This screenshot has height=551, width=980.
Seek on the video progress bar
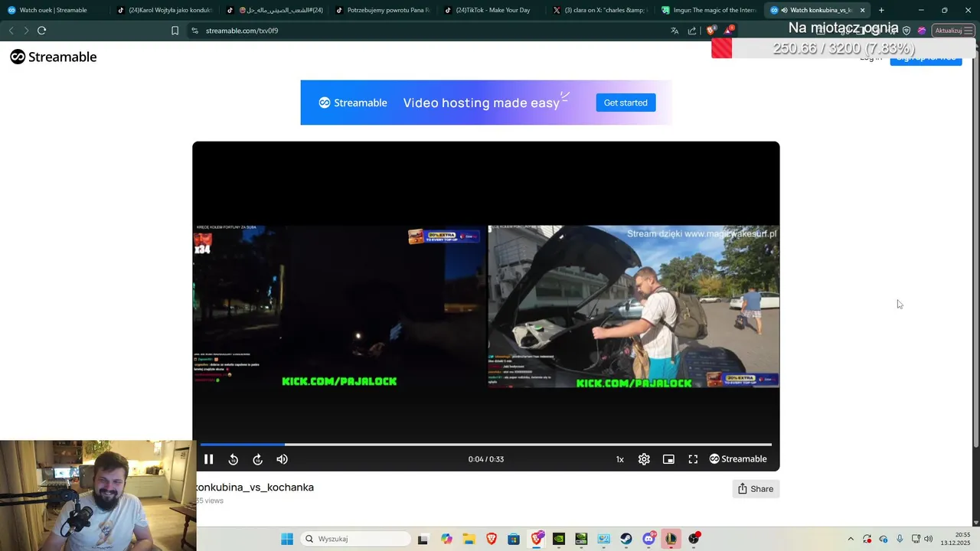485,444
